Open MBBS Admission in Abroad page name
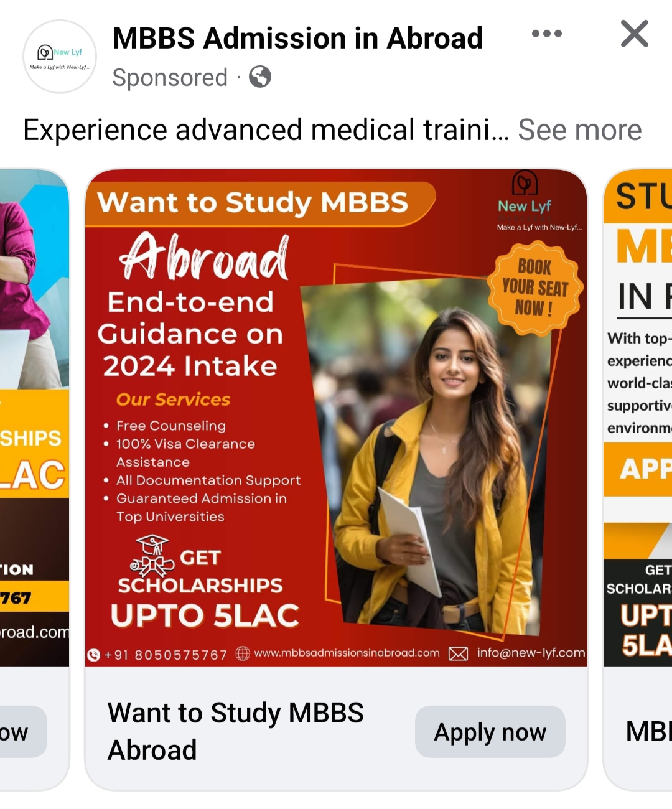This screenshot has width=672, height=809. (x=297, y=38)
